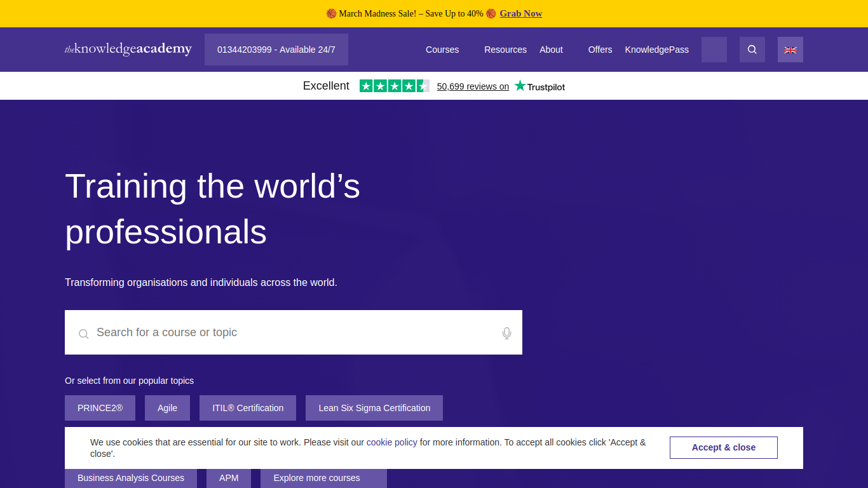
Task: Select Lean Six Sigma Certification topic
Action: [x=374, y=408]
